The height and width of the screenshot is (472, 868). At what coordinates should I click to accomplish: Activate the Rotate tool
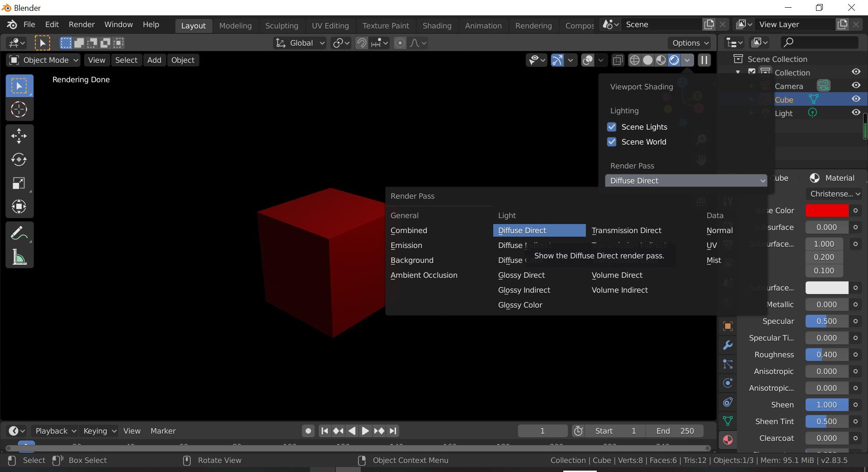pyautogui.click(x=19, y=159)
